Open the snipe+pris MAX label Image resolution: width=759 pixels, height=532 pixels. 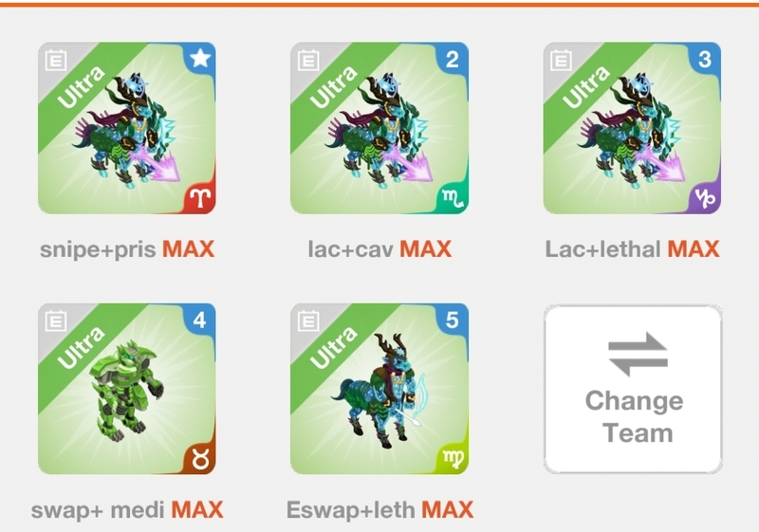click(127, 249)
